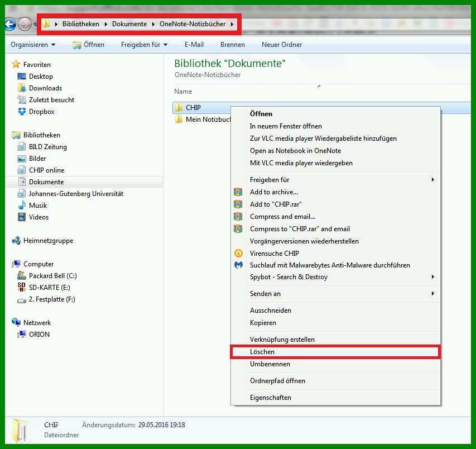This screenshot has width=476, height=449.
Task: Click Dokumente in the address bar
Action: click(x=129, y=24)
